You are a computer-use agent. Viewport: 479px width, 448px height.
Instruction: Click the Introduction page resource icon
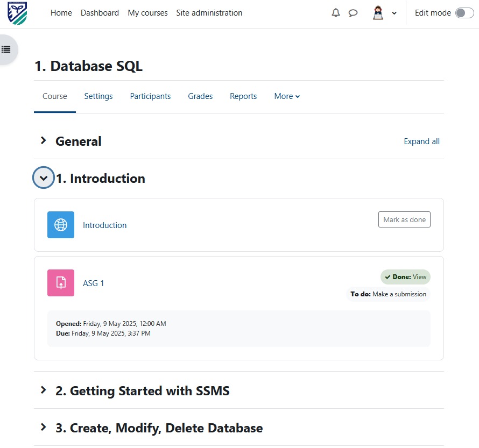(60, 225)
